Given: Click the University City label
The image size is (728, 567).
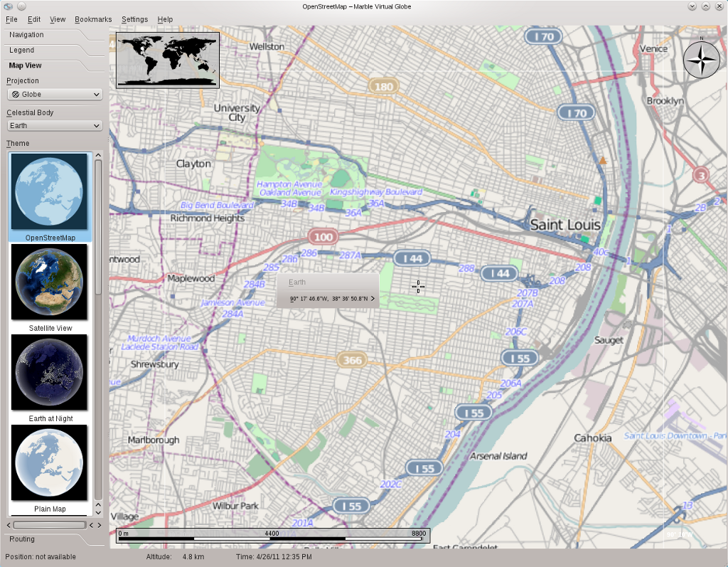Looking at the screenshot, I should click(237, 112).
